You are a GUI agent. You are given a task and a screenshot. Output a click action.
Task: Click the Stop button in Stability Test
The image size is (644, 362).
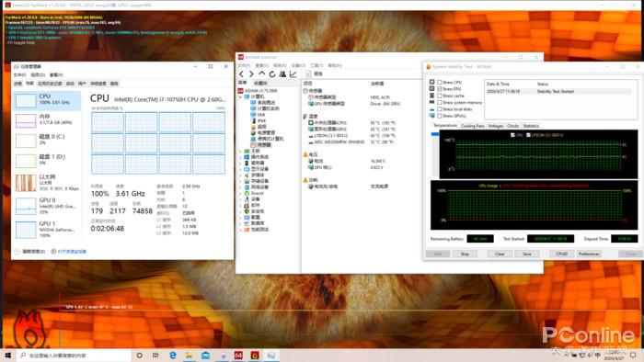[x=465, y=254]
